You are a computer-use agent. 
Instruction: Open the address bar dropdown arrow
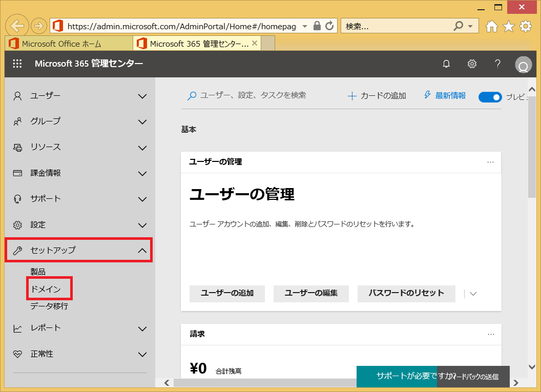(305, 26)
